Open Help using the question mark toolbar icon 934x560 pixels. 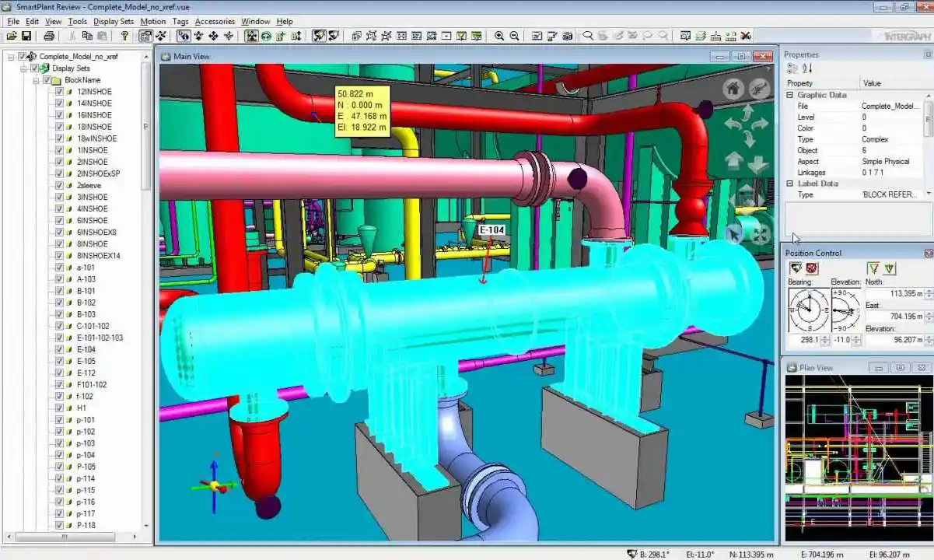click(x=124, y=35)
